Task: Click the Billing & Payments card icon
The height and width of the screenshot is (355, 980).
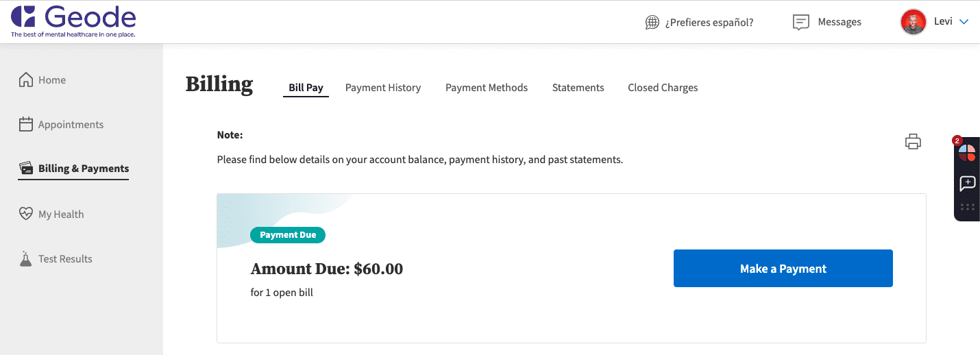Action: (26, 168)
